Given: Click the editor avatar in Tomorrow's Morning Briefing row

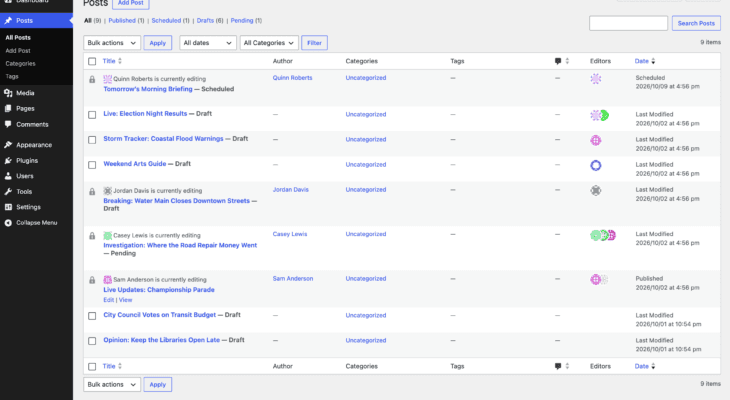Looking at the screenshot, I should click(596, 79).
